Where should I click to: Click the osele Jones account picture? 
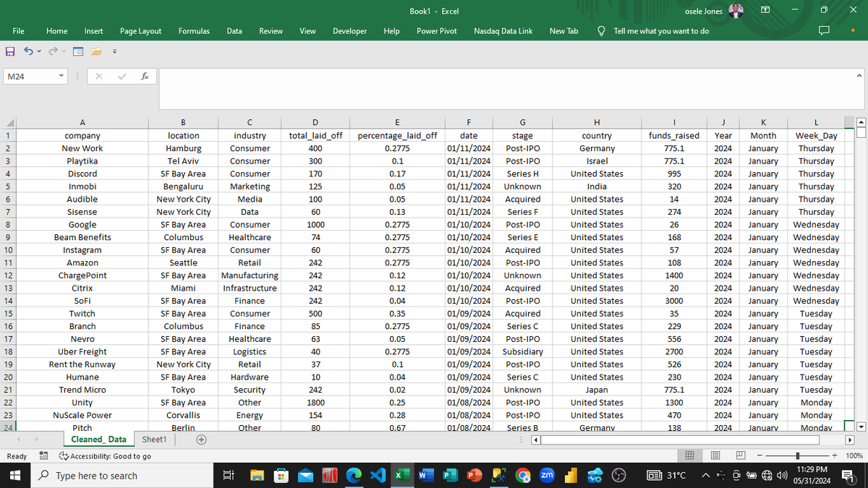click(x=736, y=11)
